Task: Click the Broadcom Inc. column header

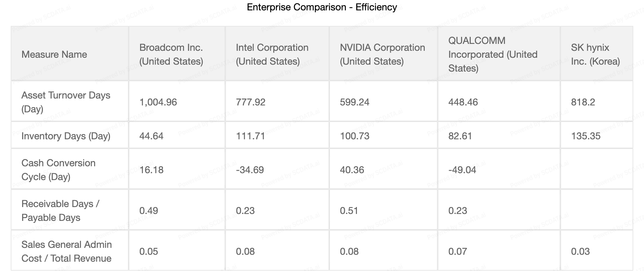Action: tap(171, 54)
